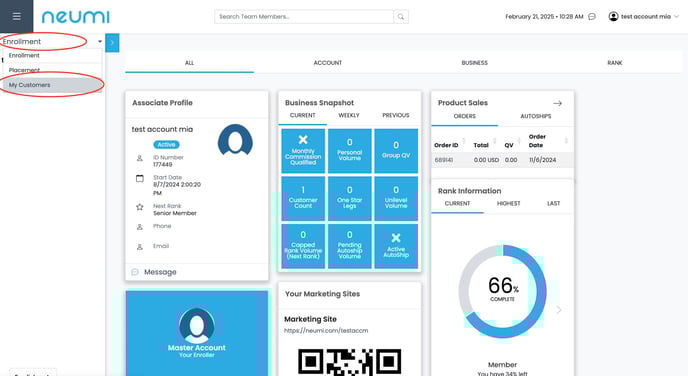
Task: Click the Unilevel Volume tile
Action: 396,198
